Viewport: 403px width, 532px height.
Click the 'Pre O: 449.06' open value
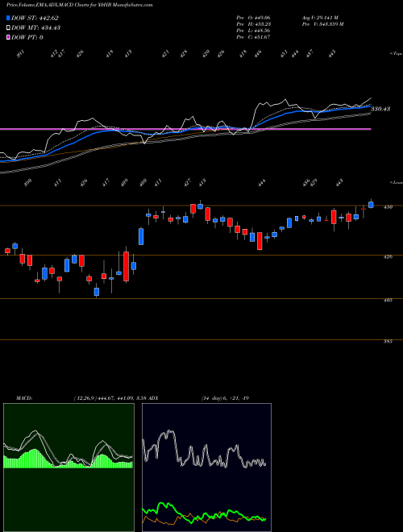[x=253, y=18]
